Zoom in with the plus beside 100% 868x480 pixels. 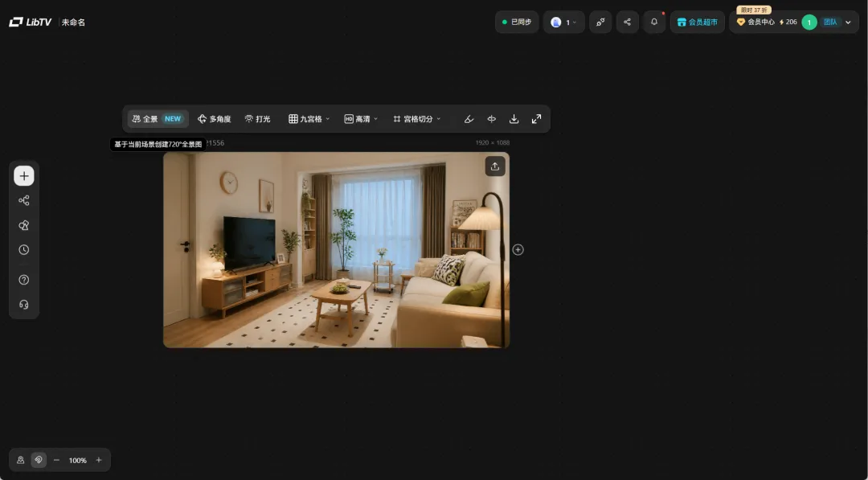(x=99, y=460)
